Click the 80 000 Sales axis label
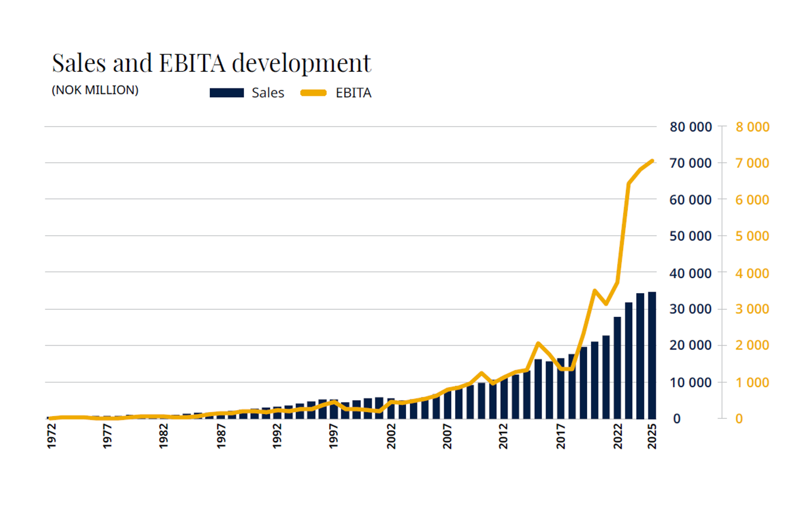 (690, 127)
